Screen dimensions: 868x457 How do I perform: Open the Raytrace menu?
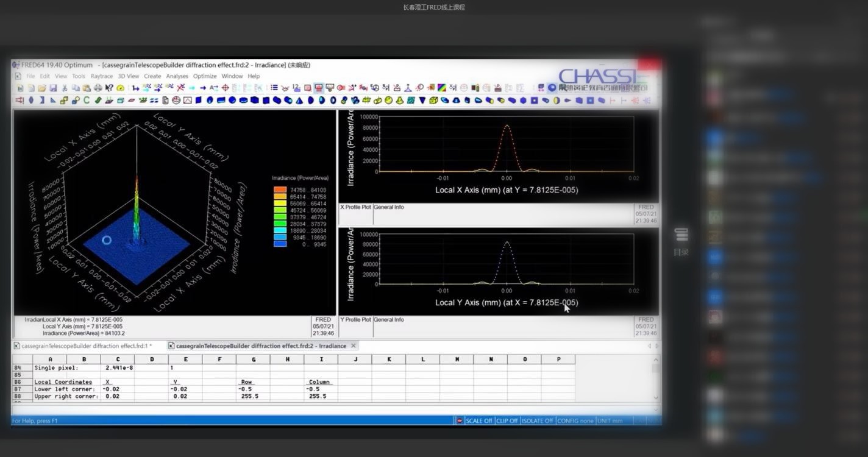[x=102, y=76]
